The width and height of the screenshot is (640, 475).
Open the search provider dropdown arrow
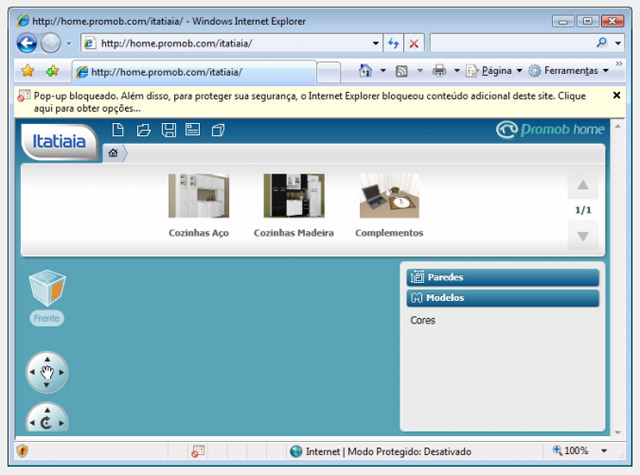click(618, 43)
